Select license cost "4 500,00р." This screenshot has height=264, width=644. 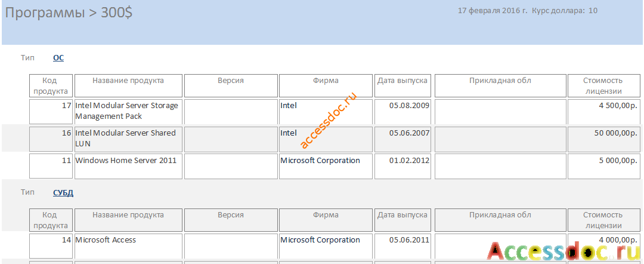click(603, 112)
